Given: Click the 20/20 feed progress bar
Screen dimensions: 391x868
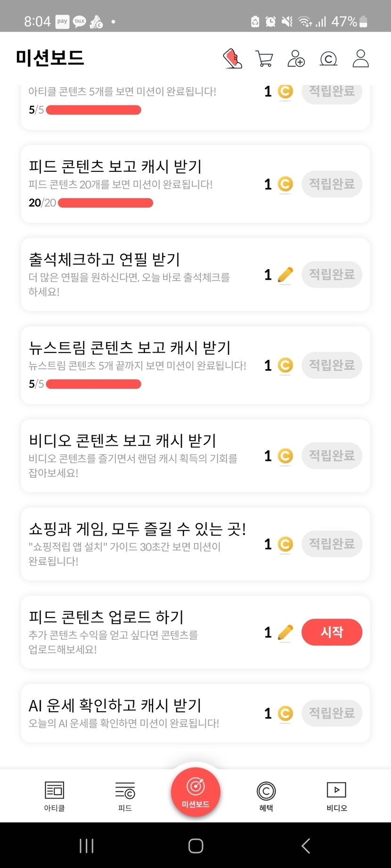Looking at the screenshot, I should click(106, 203).
